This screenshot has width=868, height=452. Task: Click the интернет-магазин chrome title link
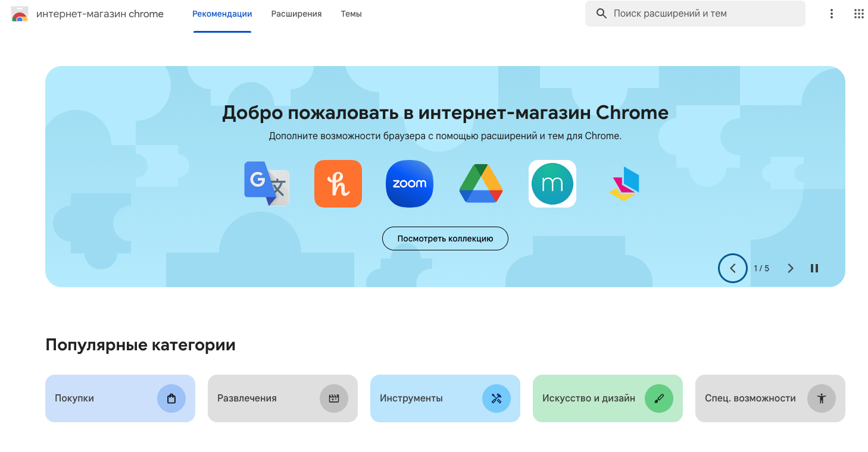(x=100, y=14)
